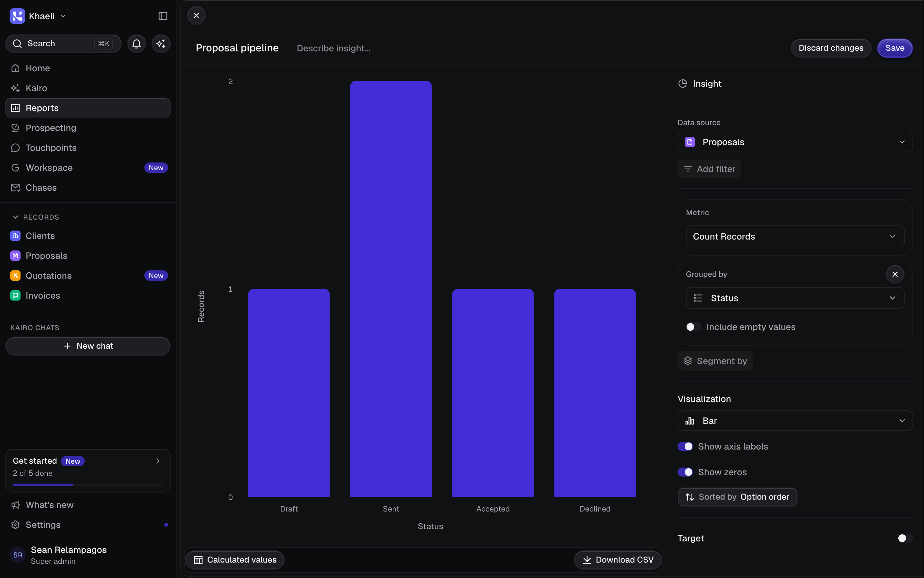This screenshot has height=578, width=924.
Task: Click the Accepted bar in chart
Action: coord(493,393)
